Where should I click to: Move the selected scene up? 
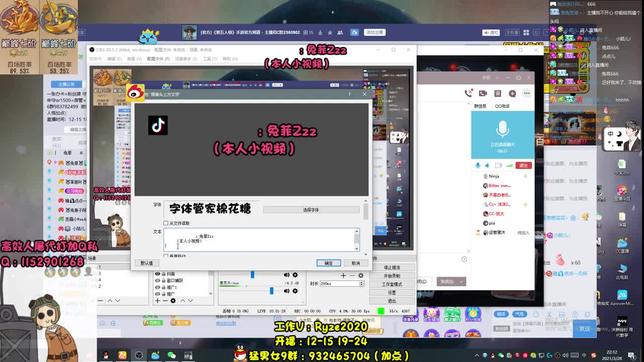pos(110,301)
